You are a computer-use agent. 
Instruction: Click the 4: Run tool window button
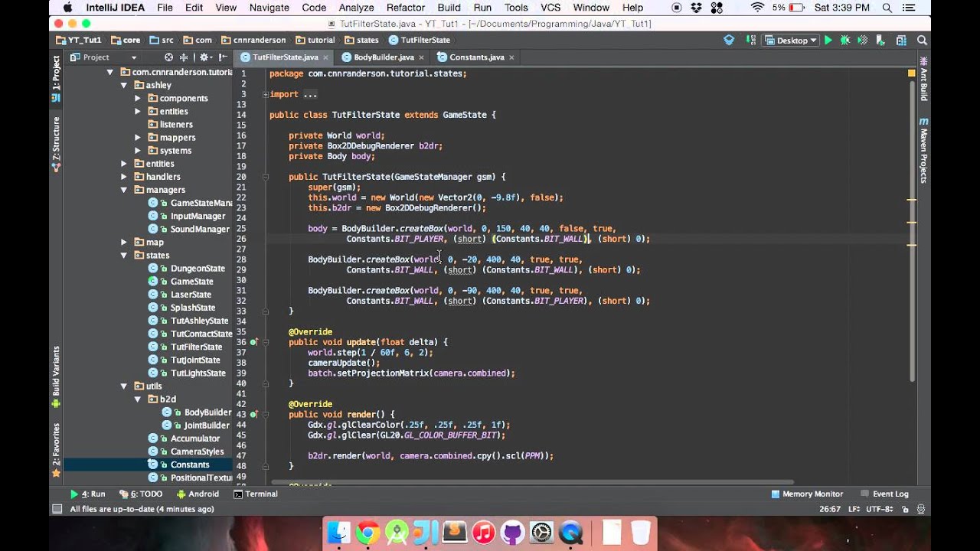[x=87, y=494]
